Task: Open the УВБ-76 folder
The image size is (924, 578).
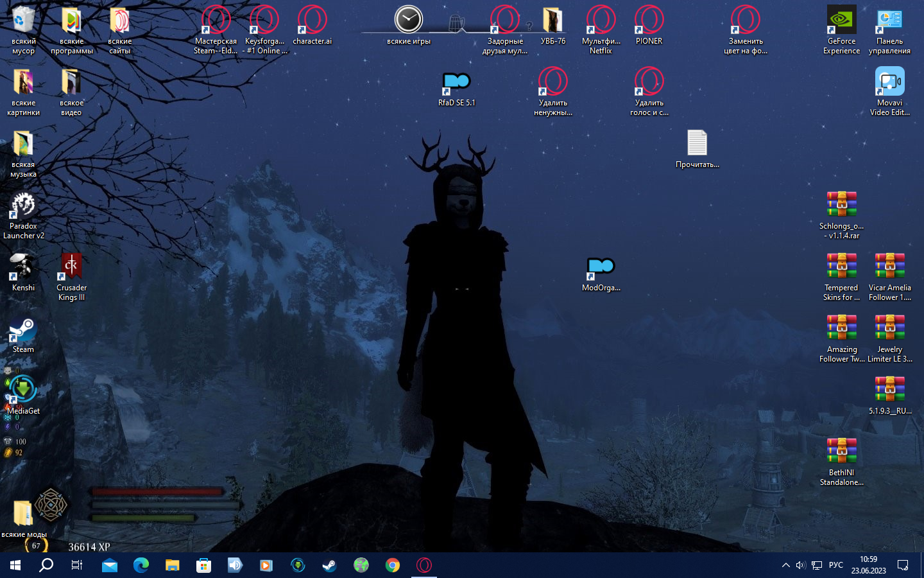Action: click(552, 26)
